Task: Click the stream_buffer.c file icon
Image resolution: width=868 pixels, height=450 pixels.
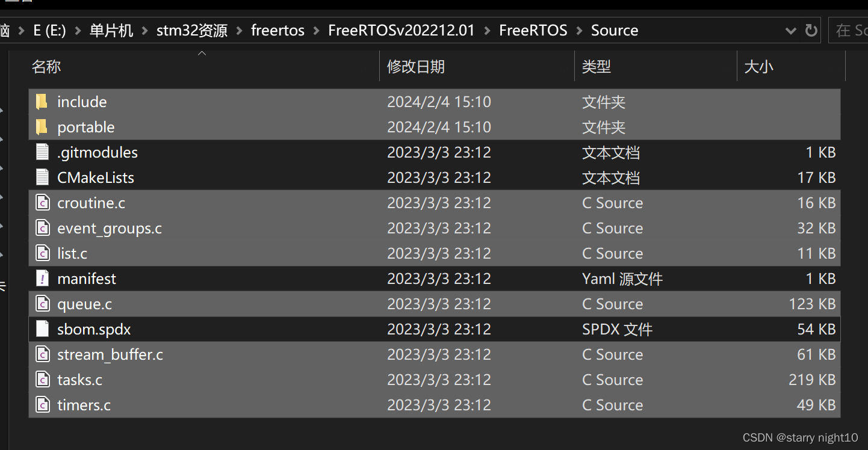Action: [x=42, y=354]
